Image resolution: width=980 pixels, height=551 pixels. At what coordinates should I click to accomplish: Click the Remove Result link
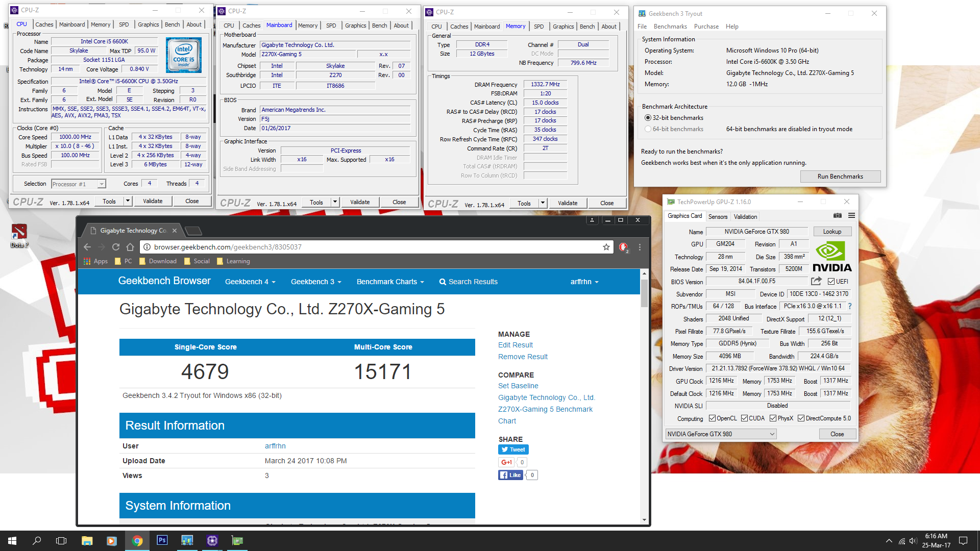point(523,357)
